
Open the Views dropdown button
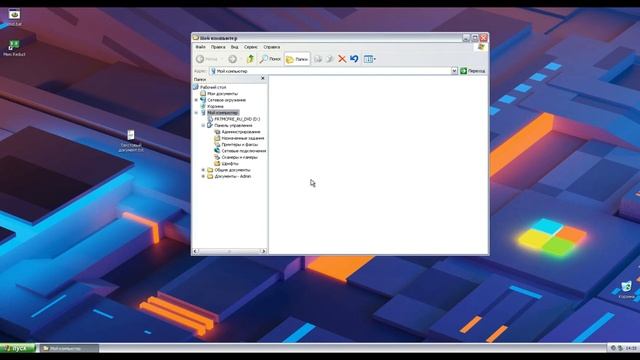[369, 59]
